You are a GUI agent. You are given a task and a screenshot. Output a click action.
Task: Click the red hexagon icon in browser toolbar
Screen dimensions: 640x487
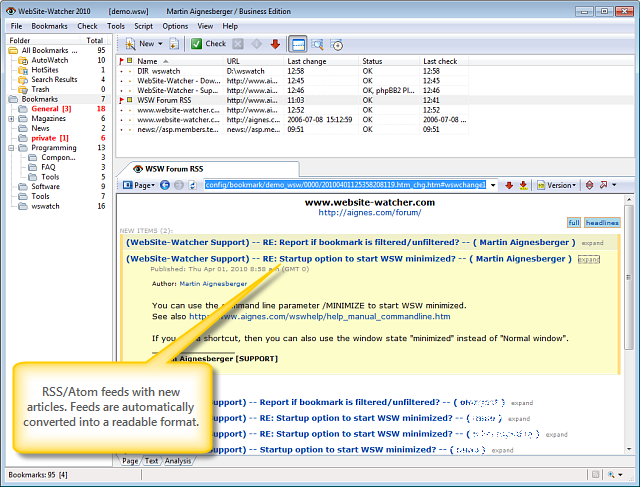[589, 185]
